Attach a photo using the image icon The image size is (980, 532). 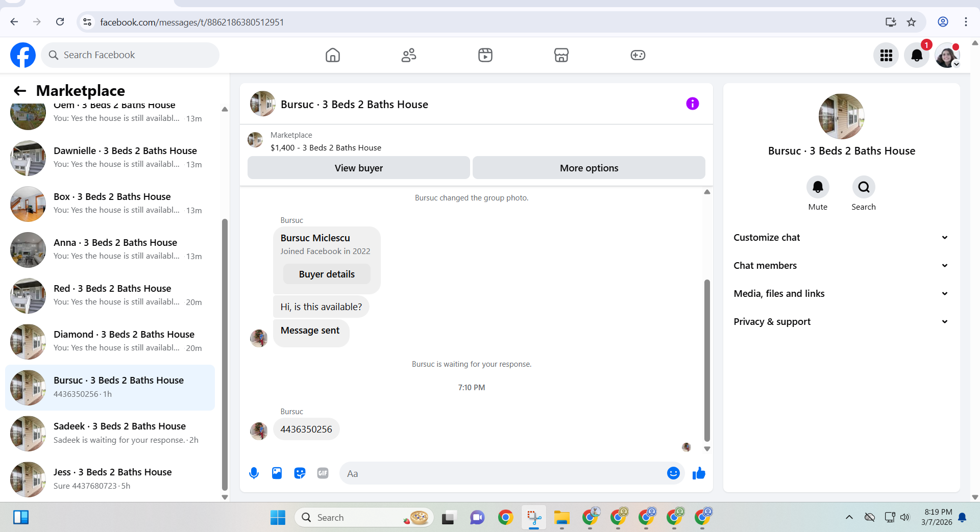coord(277,473)
